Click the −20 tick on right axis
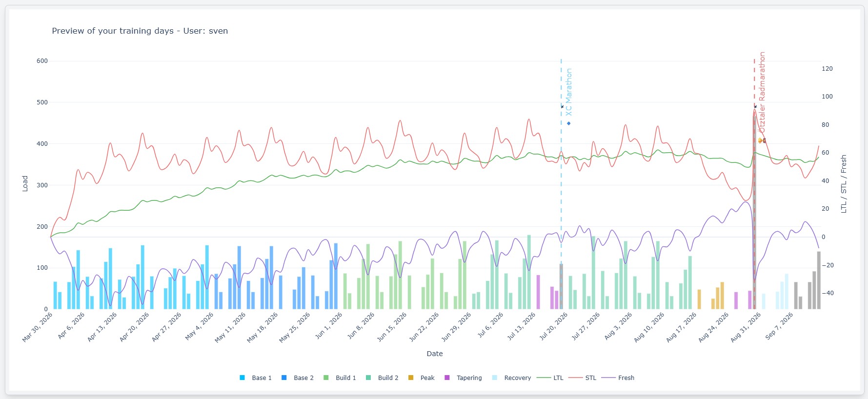 tap(828, 265)
